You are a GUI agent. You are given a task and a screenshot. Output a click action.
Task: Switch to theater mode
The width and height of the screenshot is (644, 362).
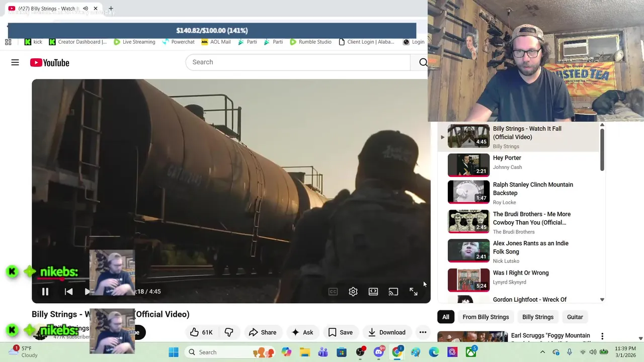[x=373, y=292]
